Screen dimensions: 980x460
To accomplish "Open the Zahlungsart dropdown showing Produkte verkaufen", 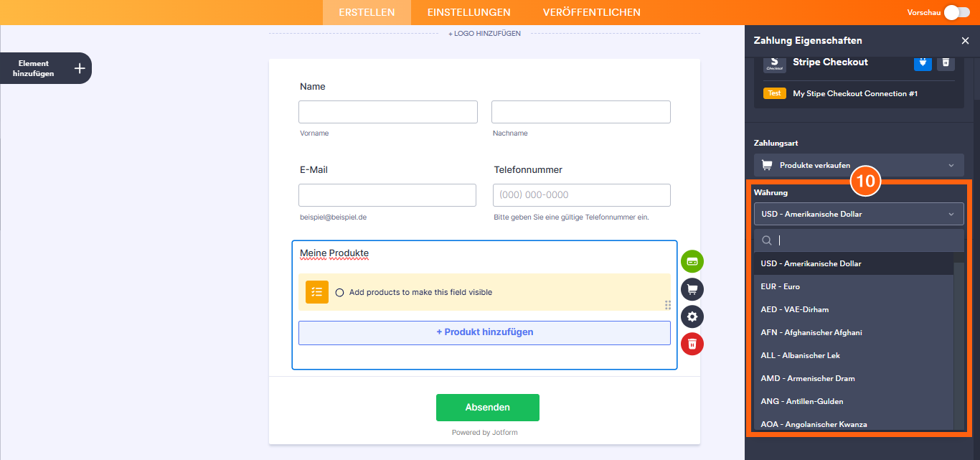I will (858, 164).
